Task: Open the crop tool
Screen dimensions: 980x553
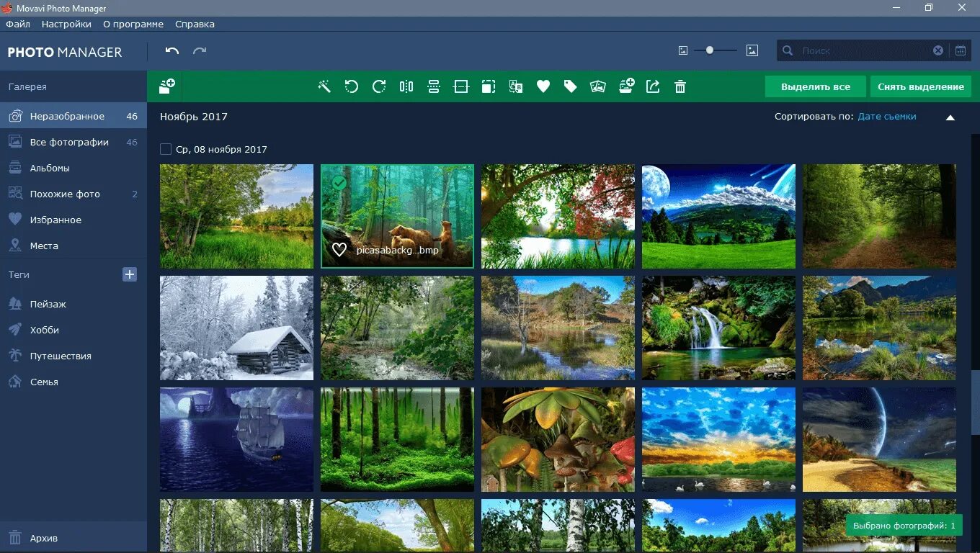Action: pyautogui.click(x=461, y=86)
